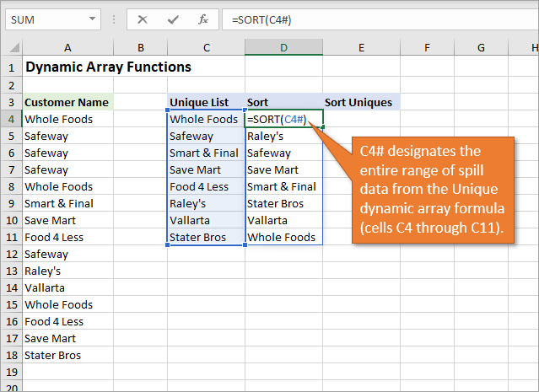539x392 pixels.
Task: Click cell D4 containing the SORT formula
Action: (283, 119)
